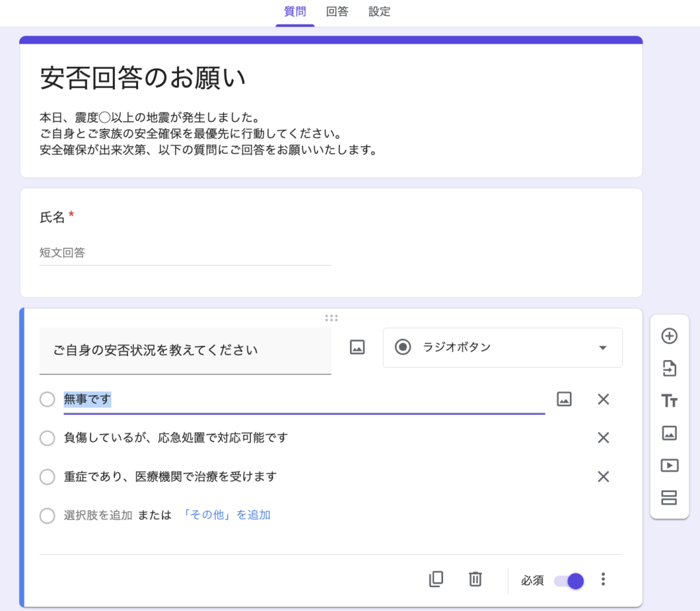Toggle the 必須 required switch

point(569,581)
